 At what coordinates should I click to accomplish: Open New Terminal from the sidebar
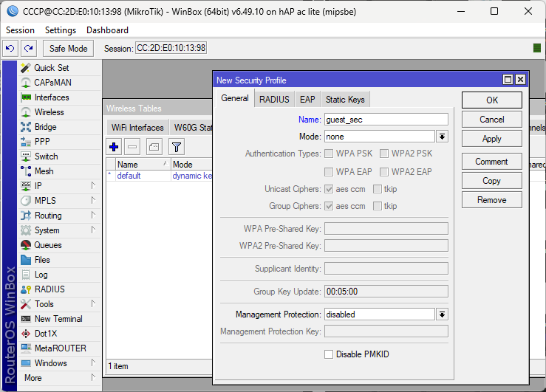click(x=60, y=319)
